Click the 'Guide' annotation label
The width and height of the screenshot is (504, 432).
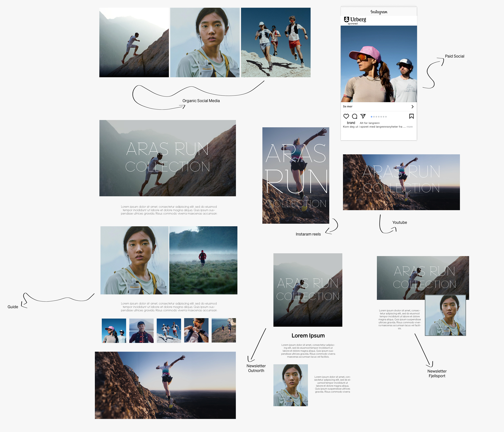coord(13,307)
